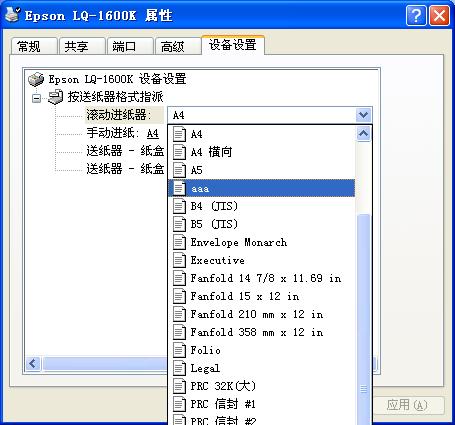
Task: Select the second 送纸器 - 纸盒 entry
Action: pyautogui.click(x=125, y=169)
